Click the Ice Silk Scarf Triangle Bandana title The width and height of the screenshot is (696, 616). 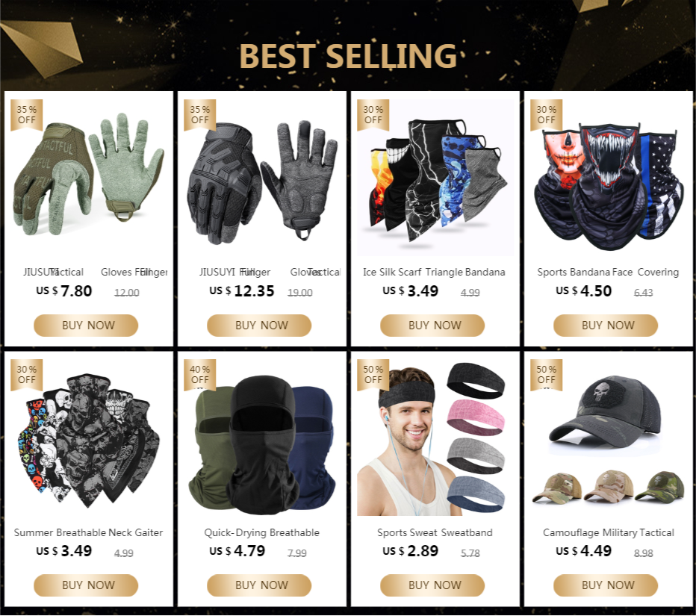434,272
